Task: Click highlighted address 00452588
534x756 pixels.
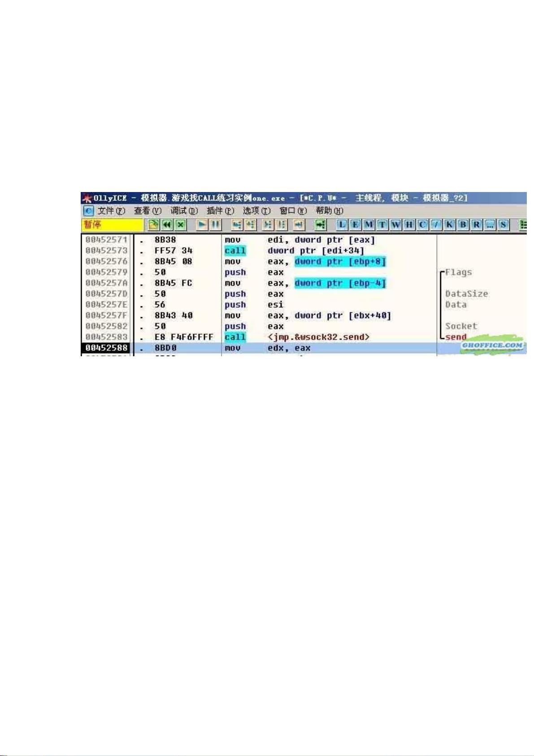Action: [x=106, y=348]
